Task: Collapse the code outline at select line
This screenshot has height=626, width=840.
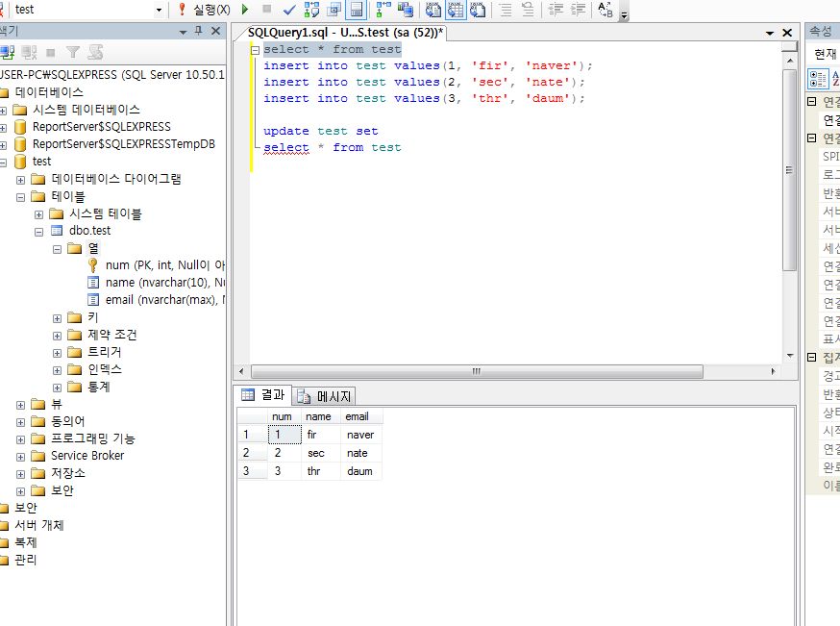Action: pos(256,50)
